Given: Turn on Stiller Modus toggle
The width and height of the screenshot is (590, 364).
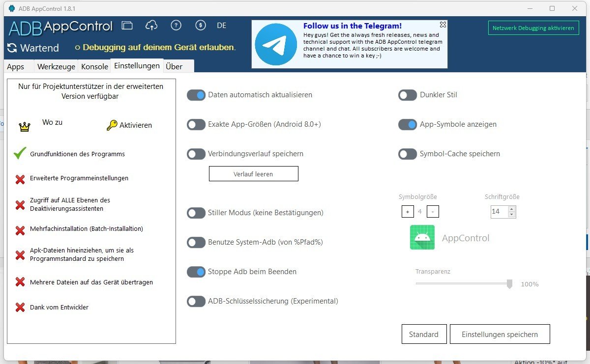Looking at the screenshot, I should tap(196, 213).
